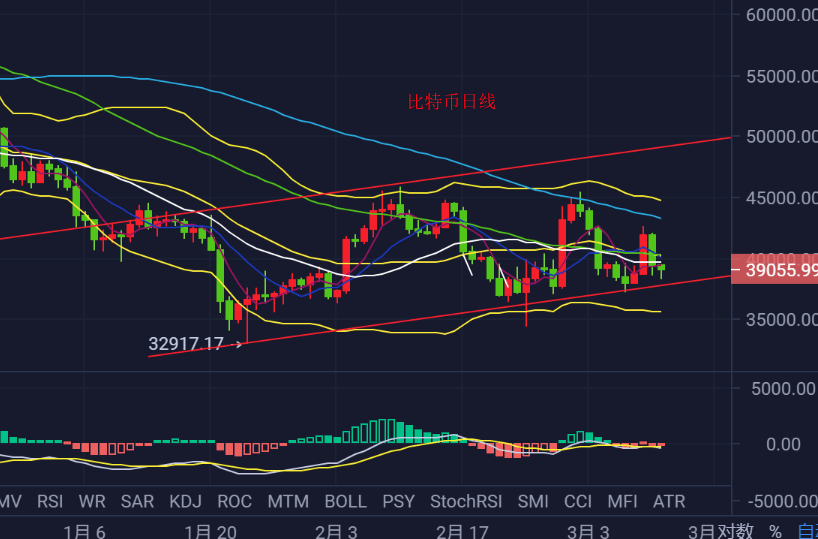This screenshot has width=818, height=539.
Task: Show the BOLL indicator
Action: (x=345, y=501)
